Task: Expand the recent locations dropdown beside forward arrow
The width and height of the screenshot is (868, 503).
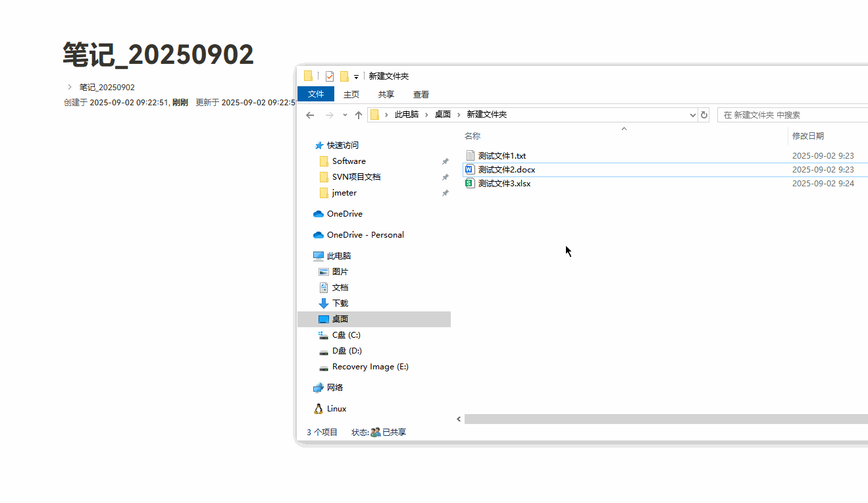Action: coord(344,115)
